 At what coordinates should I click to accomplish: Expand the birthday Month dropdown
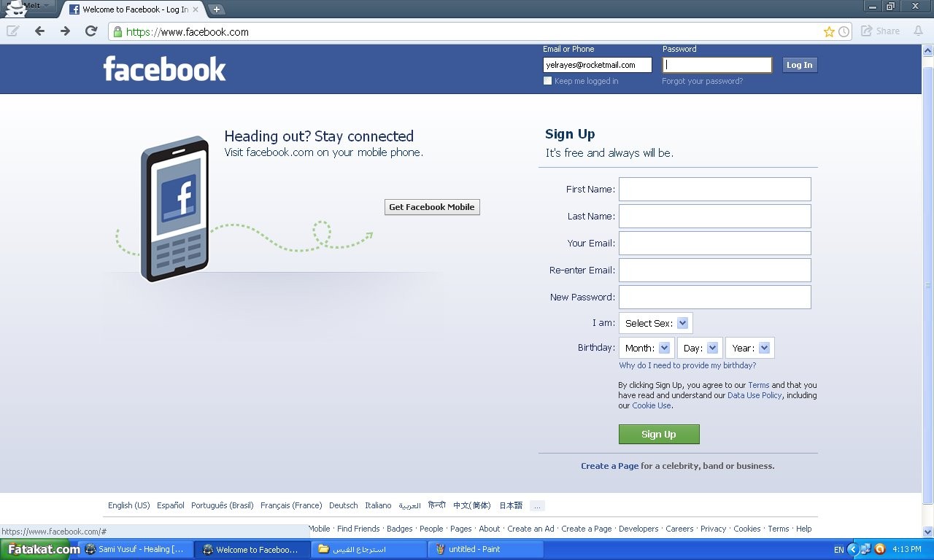pyautogui.click(x=647, y=348)
